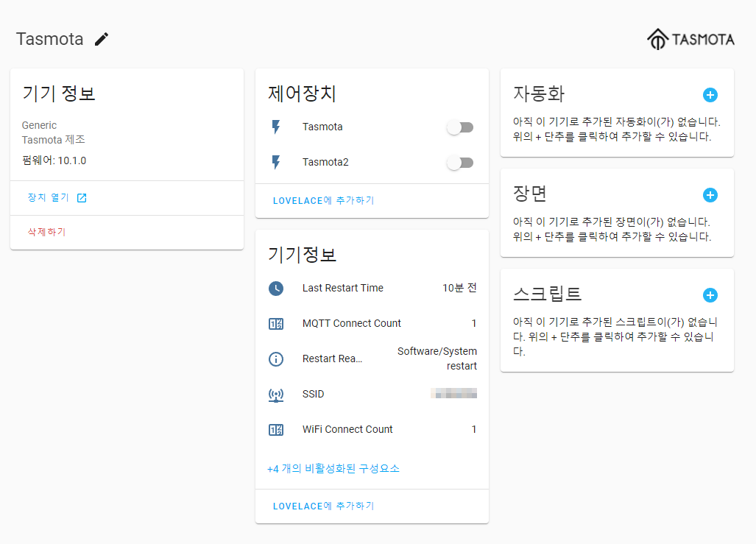Click the flash icon next to Tasmota switch
The width and height of the screenshot is (756, 544).
pos(276,127)
